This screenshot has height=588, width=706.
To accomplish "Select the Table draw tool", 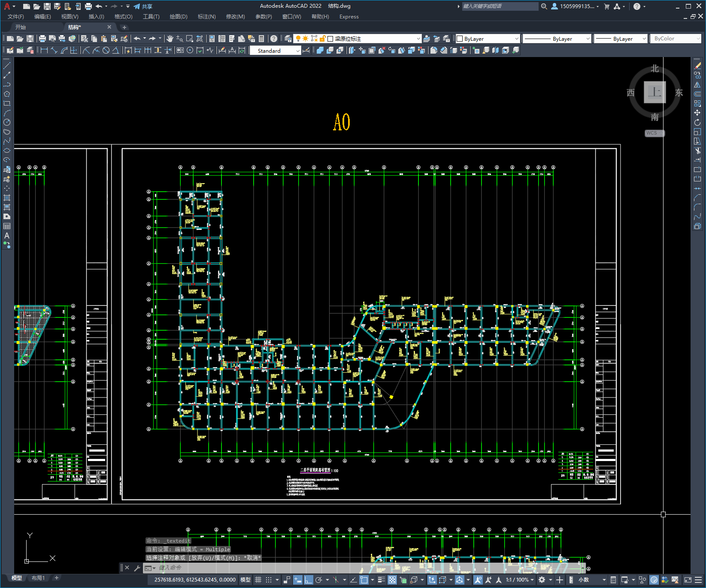I will (x=7, y=226).
